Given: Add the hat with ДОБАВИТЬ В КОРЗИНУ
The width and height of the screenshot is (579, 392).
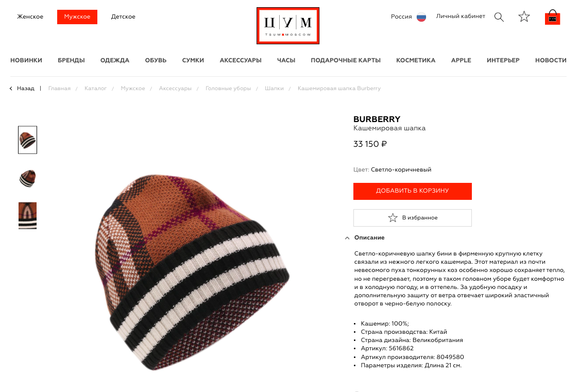Looking at the screenshot, I should click(413, 191).
